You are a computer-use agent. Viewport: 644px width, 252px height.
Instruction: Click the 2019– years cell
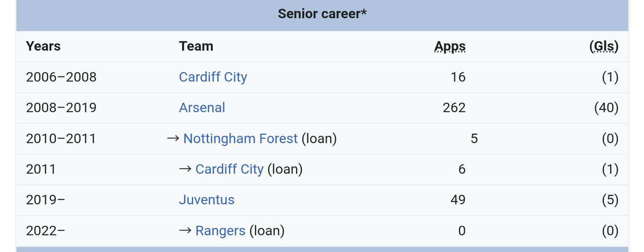[46, 200]
